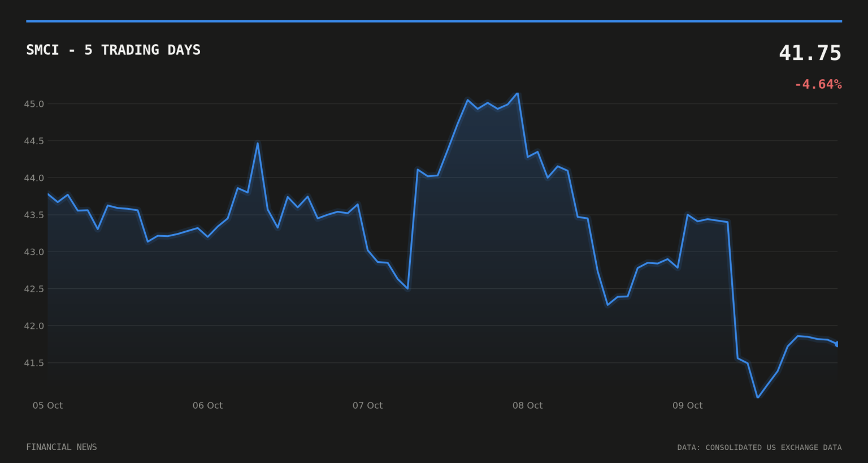The height and width of the screenshot is (463, 868).
Task: Click the "FINANCIAL NEWS" footer text
Action: (x=62, y=447)
